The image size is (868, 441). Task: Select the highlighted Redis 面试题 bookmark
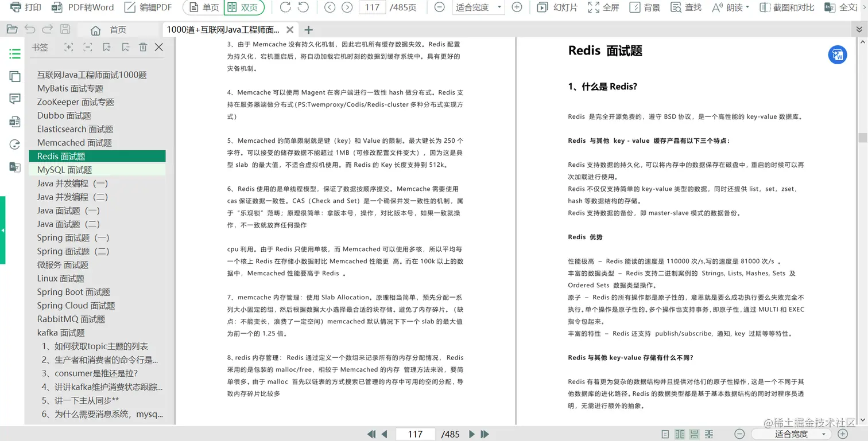tap(97, 156)
